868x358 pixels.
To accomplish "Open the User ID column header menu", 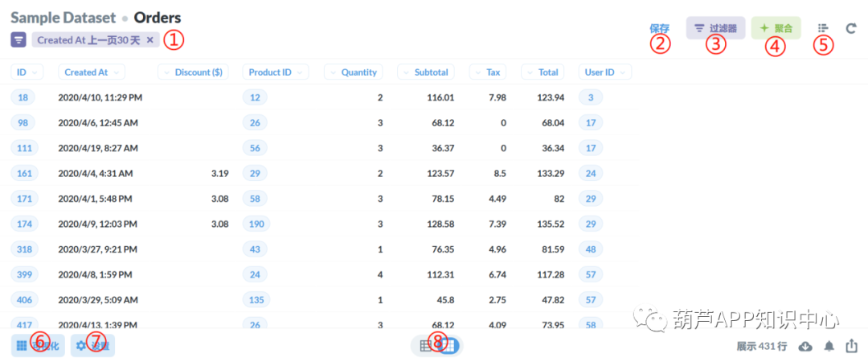I will 605,72.
